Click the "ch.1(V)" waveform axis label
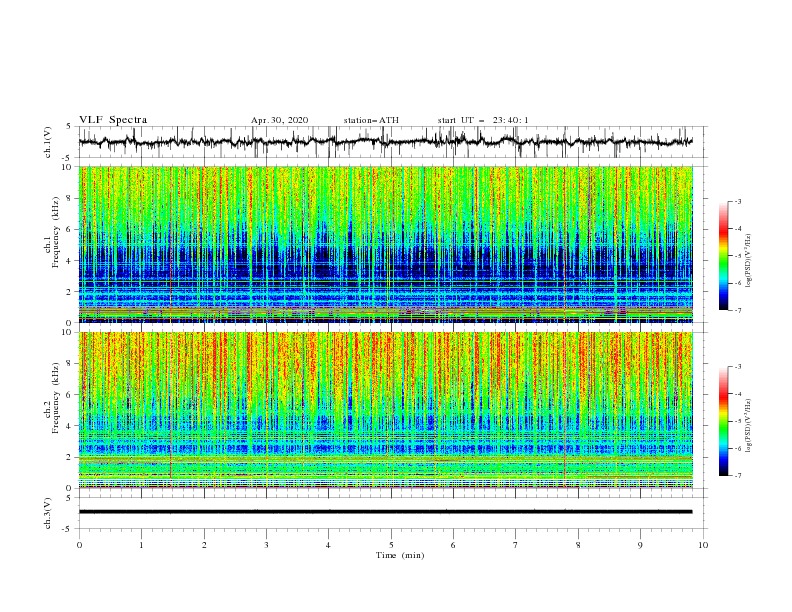792x612 pixels. pyautogui.click(x=49, y=142)
